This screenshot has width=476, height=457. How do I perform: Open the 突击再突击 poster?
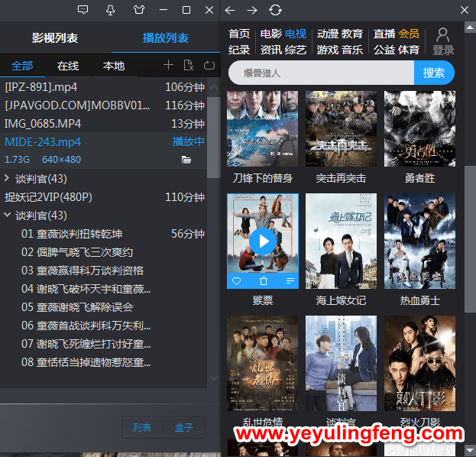341,128
